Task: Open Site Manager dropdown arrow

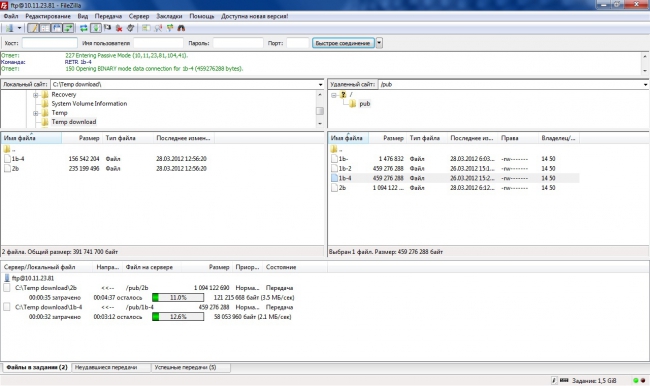Action: (x=19, y=28)
